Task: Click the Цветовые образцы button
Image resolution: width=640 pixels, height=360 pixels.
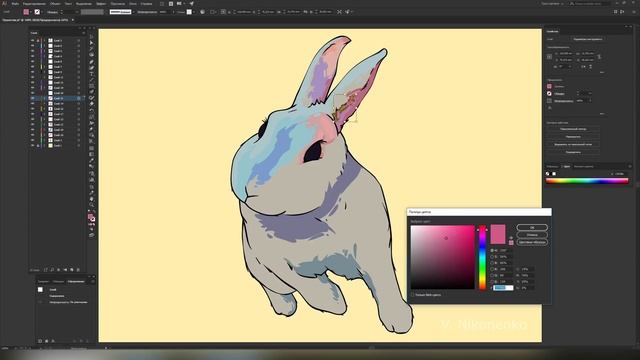Action: [532, 242]
